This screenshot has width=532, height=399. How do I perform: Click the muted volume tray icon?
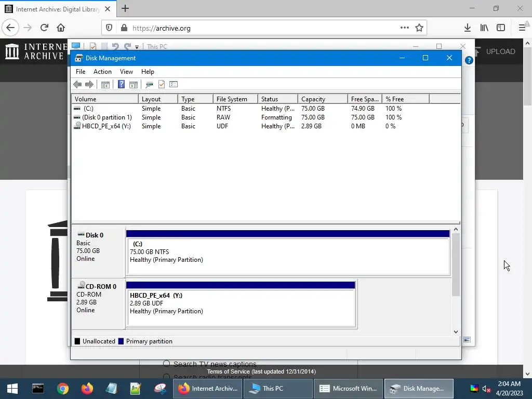[x=486, y=389]
